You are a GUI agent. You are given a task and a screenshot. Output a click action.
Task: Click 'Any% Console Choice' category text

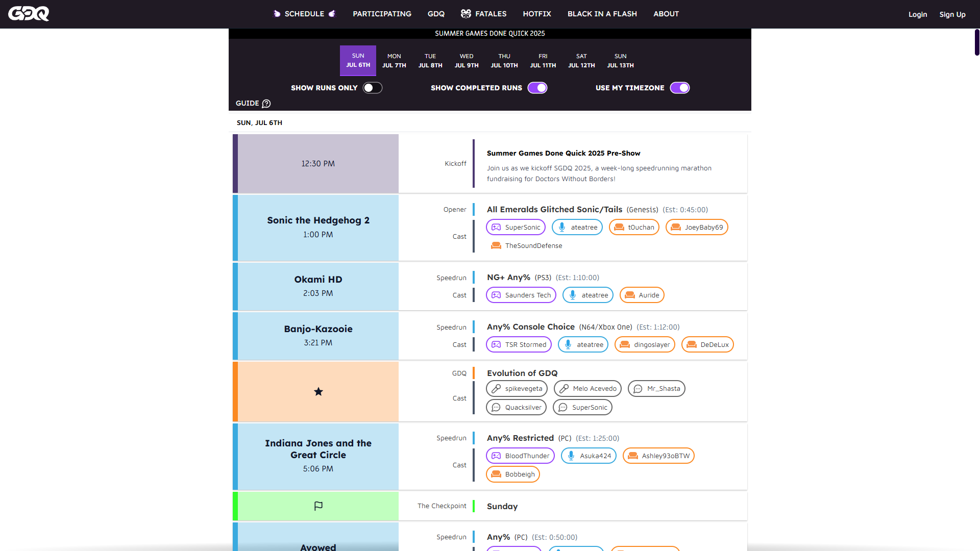(x=531, y=327)
